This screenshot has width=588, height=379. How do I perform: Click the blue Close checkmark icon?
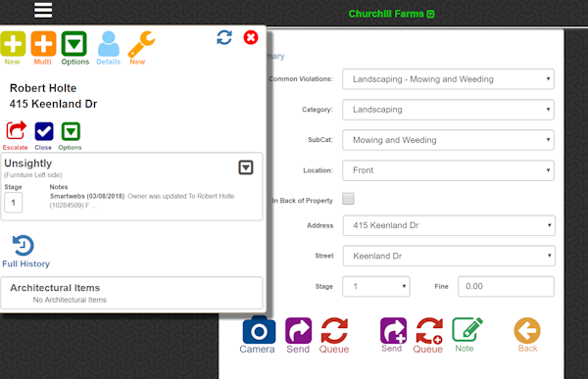44,131
